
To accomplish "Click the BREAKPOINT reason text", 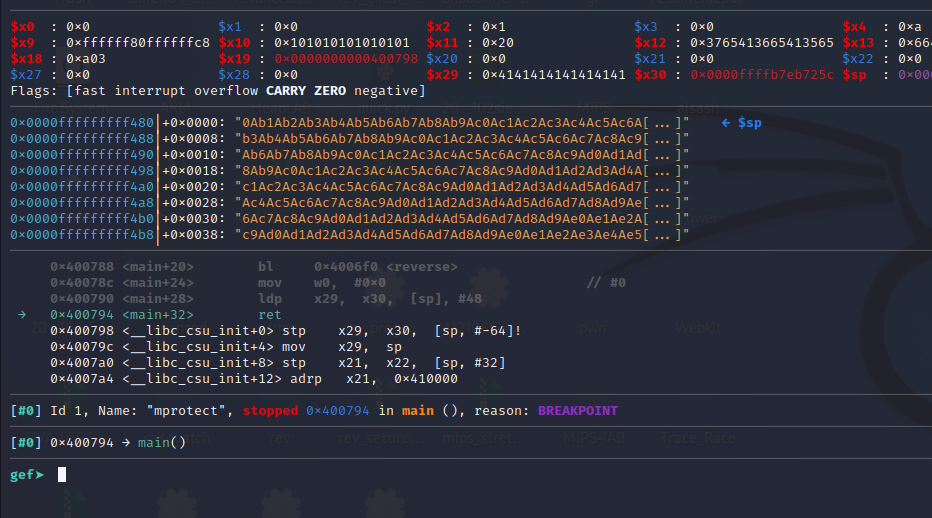I will coord(577,410).
